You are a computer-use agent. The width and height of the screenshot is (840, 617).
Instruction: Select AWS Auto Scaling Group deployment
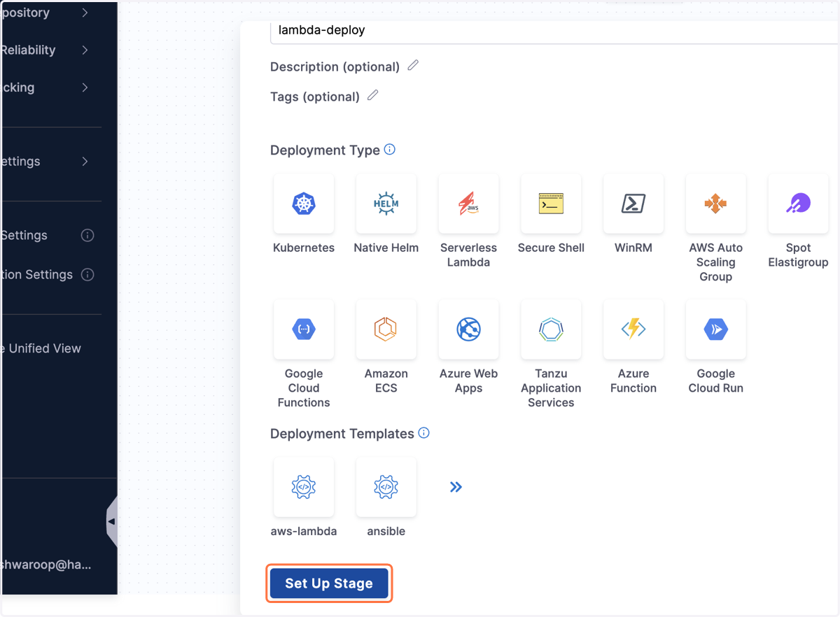pyautogui.click(x=715, y=204)
